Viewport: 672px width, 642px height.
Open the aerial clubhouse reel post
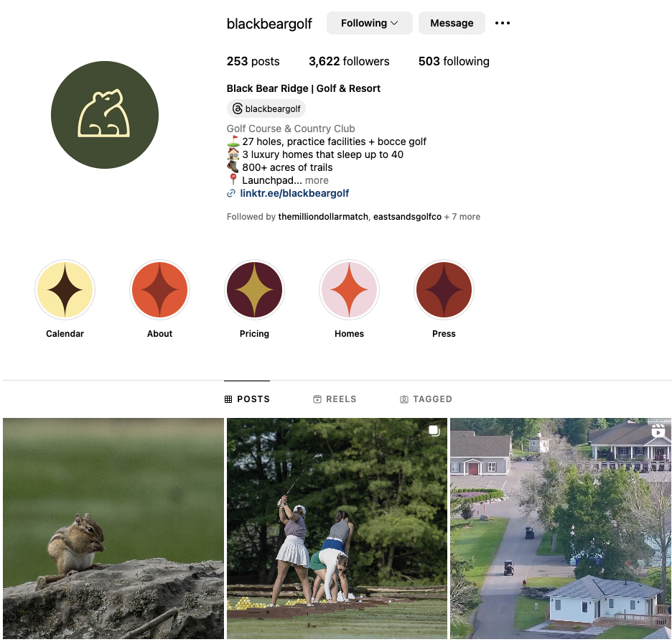pyautogui.click(x=561, y=529)
